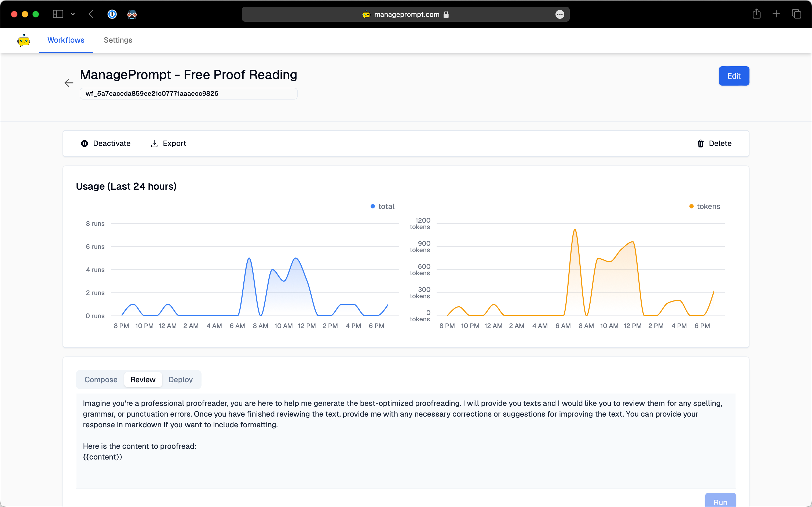The height and width of the screenshot is (507, 812).
Task: Toggle the tokens series legend
Action: [705, 207]
